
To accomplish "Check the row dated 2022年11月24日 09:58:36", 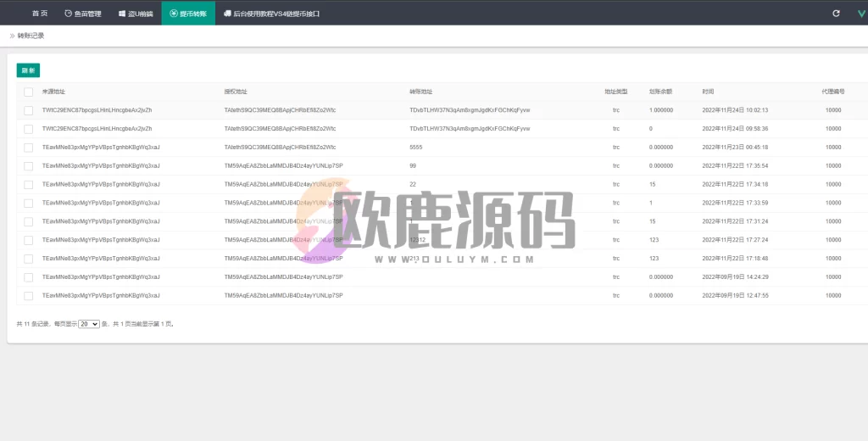I will click(28, 129).
